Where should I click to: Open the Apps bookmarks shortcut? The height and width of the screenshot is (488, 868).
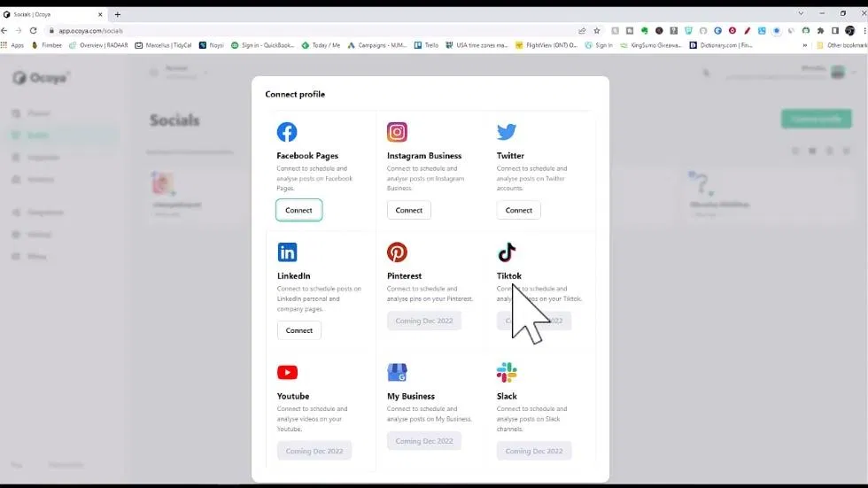[x=12, y=45]
